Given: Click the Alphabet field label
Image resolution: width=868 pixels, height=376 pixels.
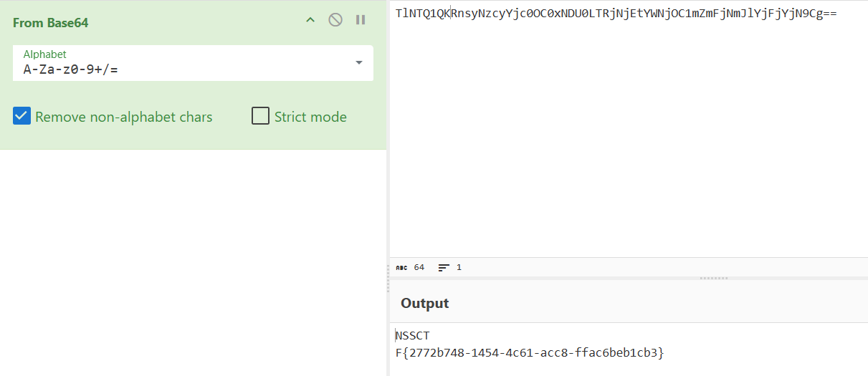Looking at the screenshot, I should (44, 54).
